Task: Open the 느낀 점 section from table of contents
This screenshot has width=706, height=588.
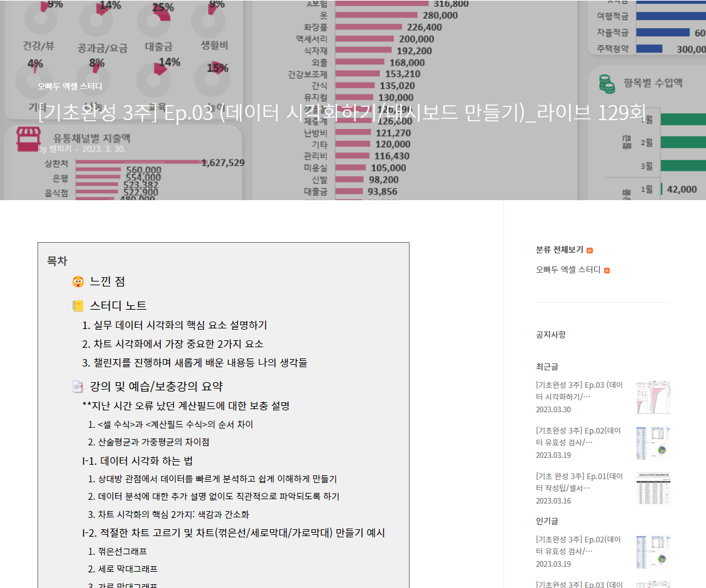Action: [x=108, y=281]
